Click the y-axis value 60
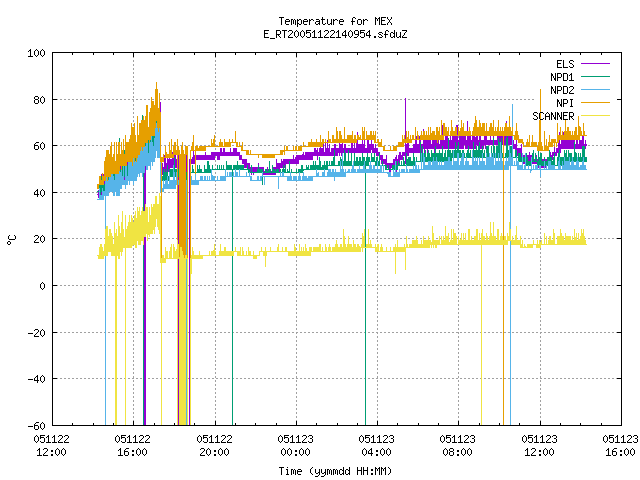This screenshot has width=640, height=480. tap(39, 146)
